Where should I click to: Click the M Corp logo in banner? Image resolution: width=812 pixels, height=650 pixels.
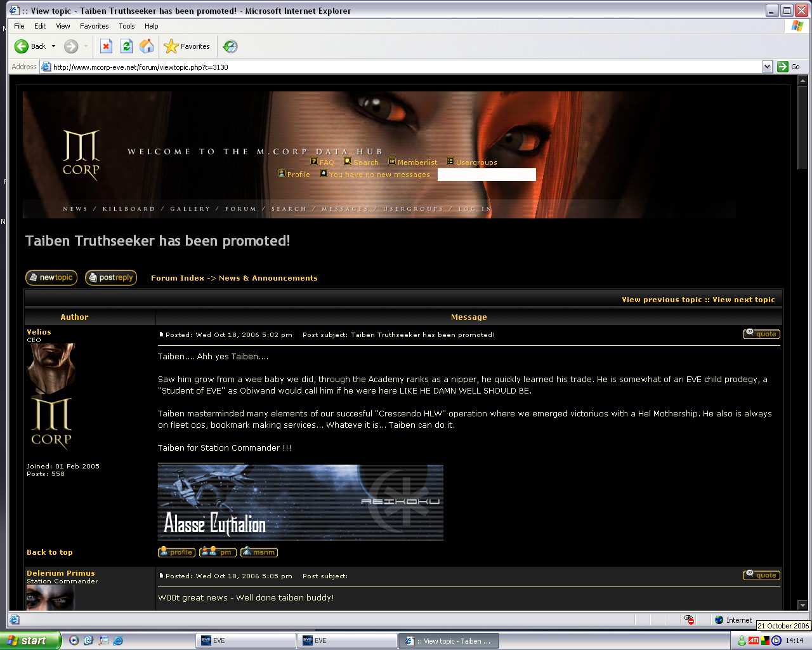pos(81,156)
